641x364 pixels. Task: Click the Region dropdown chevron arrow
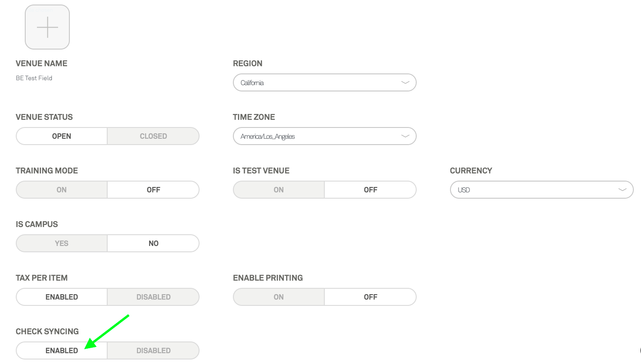coord(405,83)
